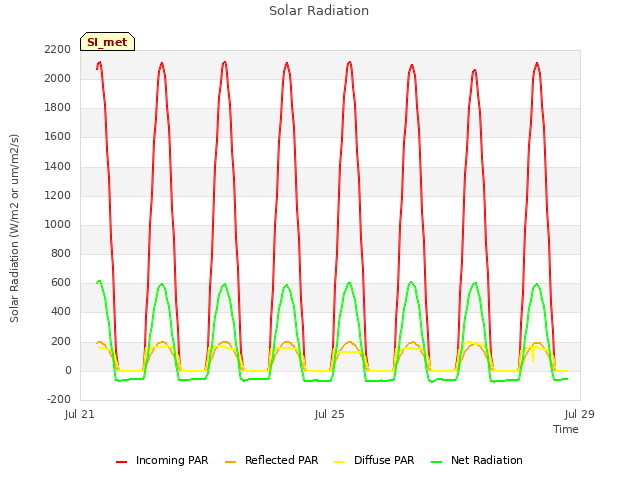Click the 200 y-axis tick label
The height and width of the screenshot is (480, 640).
point(61,341)
